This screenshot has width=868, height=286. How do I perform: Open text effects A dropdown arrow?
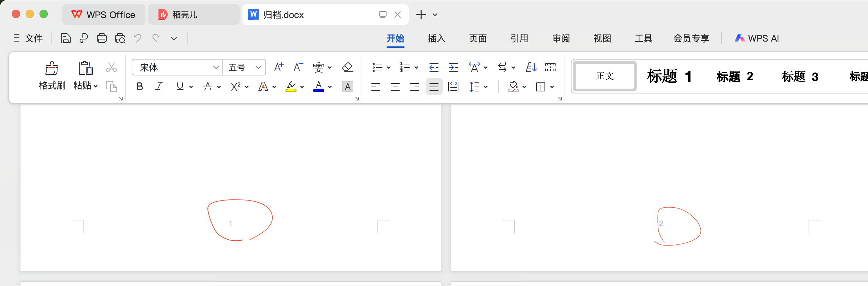pyautogui.click(x=274, y=87)
